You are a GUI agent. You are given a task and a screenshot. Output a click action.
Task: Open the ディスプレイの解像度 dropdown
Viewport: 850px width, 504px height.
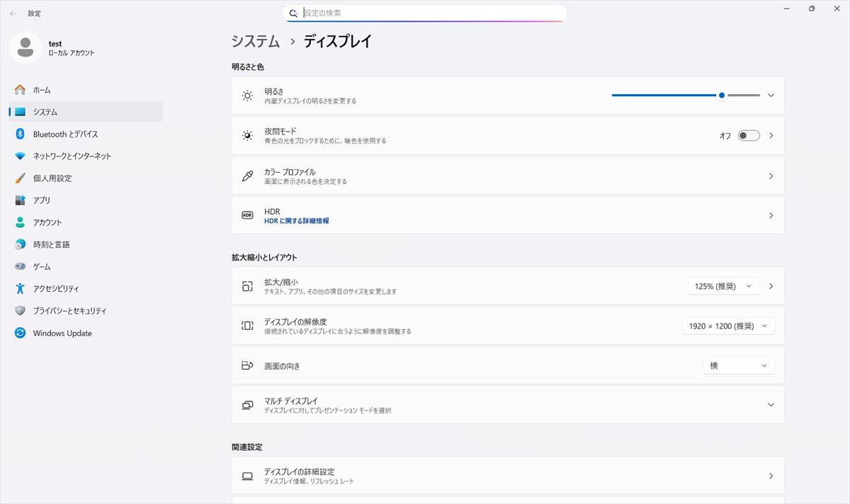728,326
